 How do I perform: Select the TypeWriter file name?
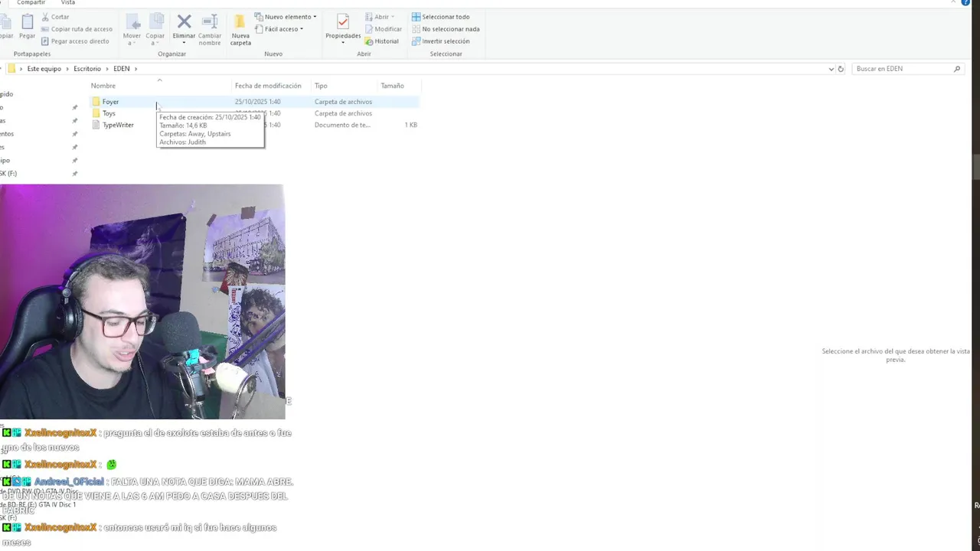click(118, 125)
